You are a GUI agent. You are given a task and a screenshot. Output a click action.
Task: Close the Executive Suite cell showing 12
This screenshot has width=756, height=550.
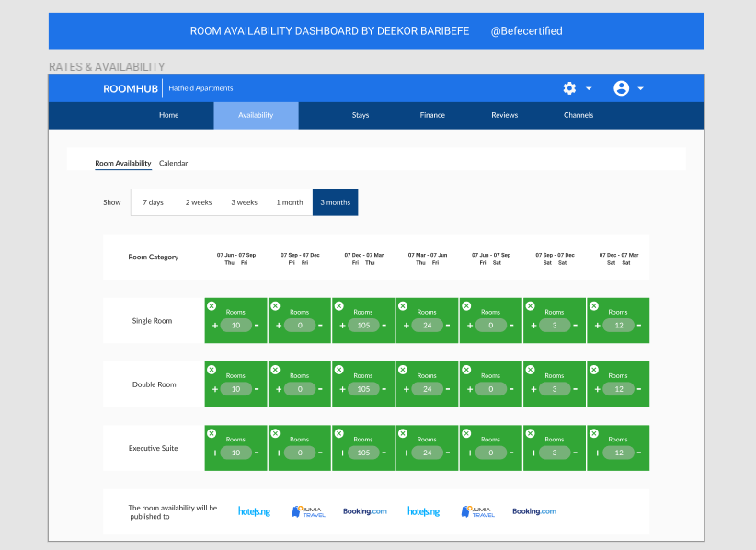tap(594, 433)
